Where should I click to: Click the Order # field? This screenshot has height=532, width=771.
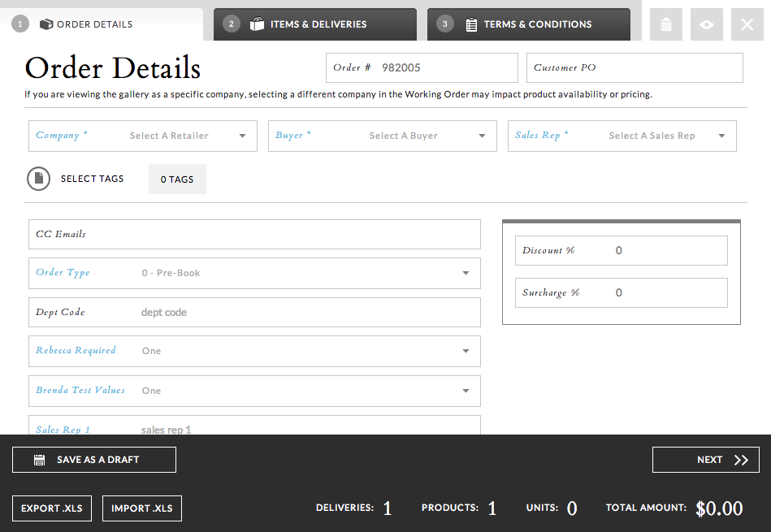422,68
